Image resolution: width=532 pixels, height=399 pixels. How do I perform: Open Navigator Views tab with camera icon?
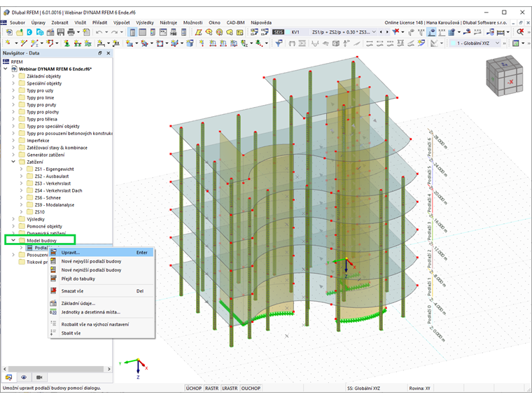pos(39,377)
